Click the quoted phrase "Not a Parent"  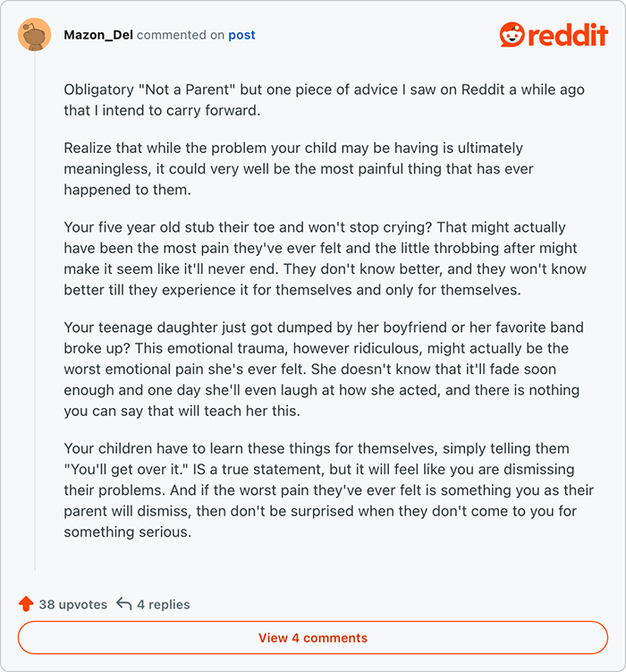click(187, 89)
